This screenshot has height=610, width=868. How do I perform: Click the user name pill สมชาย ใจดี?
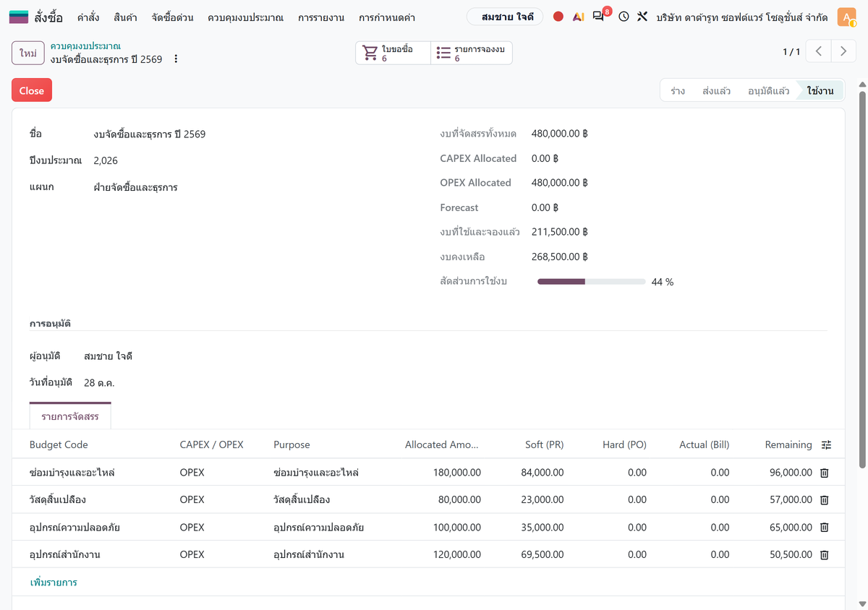505,17
